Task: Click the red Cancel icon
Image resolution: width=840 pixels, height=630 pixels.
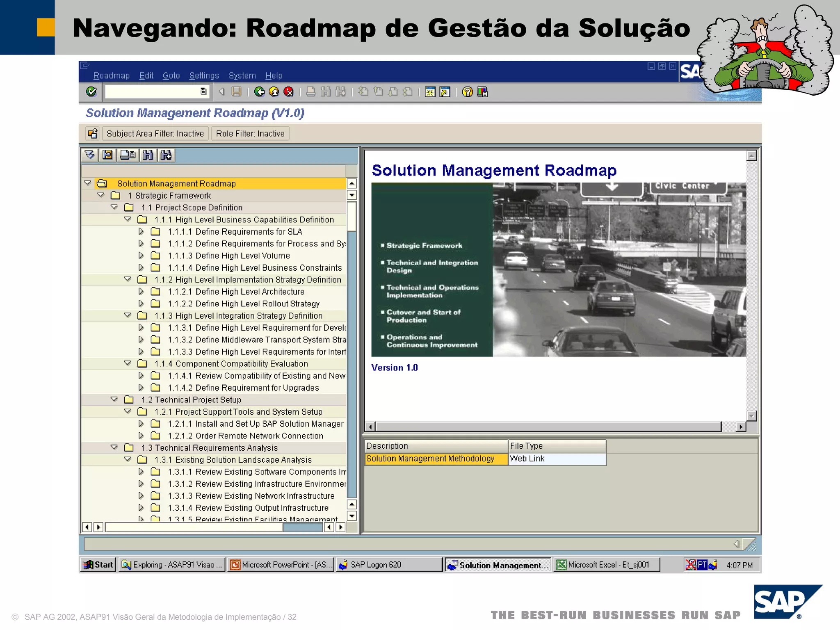Action: (x=289, y=92)
